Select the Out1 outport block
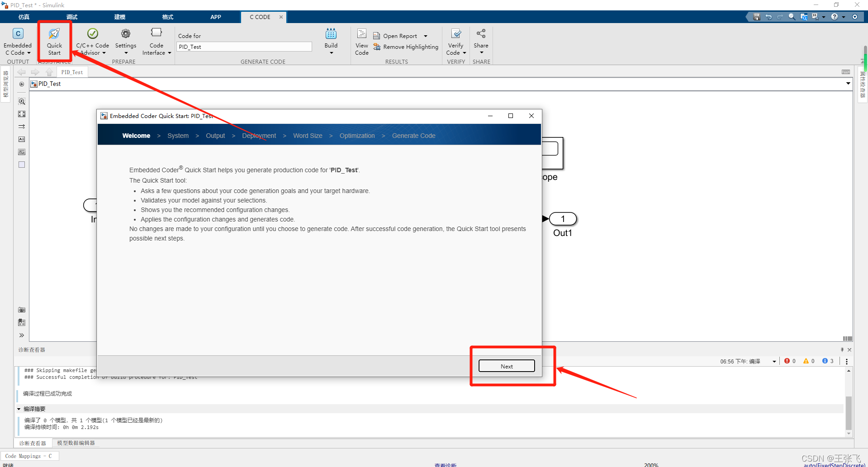The height and width of the screenshot is (467, 868). pyautogui.click(x=563, y=219)
